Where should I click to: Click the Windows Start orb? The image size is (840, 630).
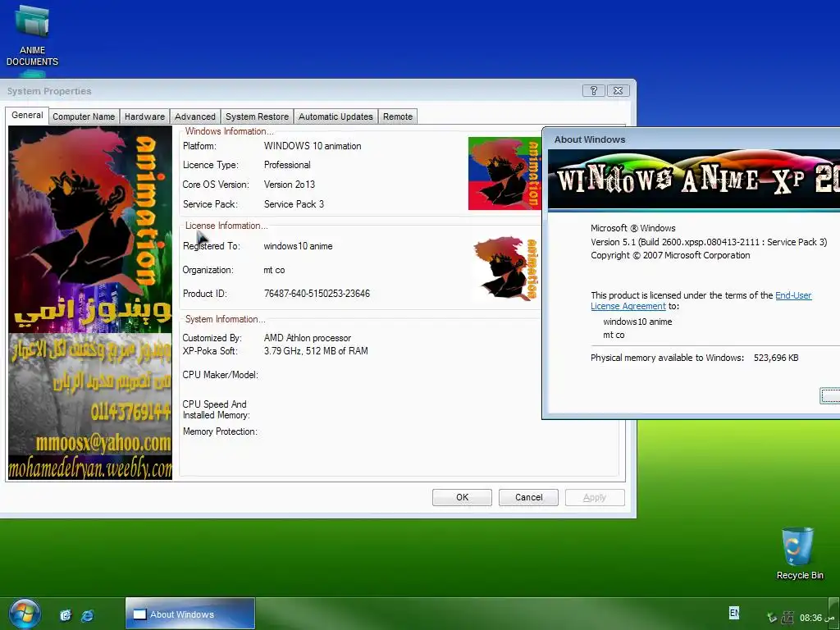24,614
